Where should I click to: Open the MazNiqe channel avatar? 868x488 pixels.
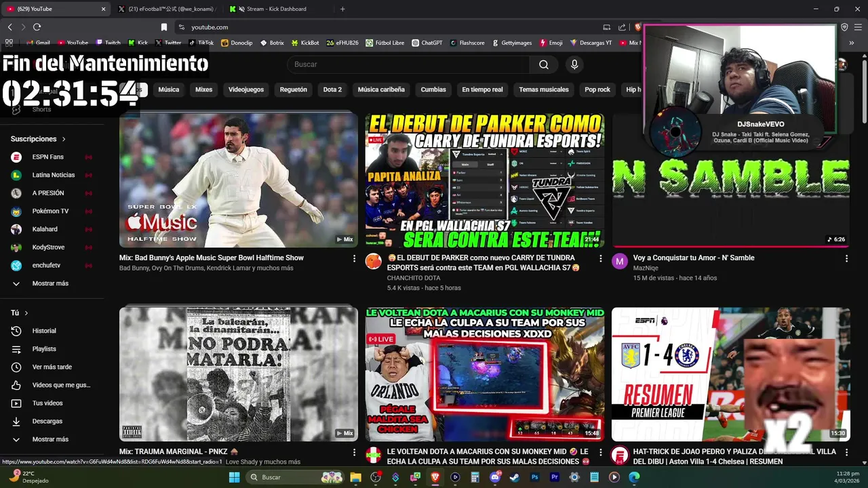coord(620,262)
